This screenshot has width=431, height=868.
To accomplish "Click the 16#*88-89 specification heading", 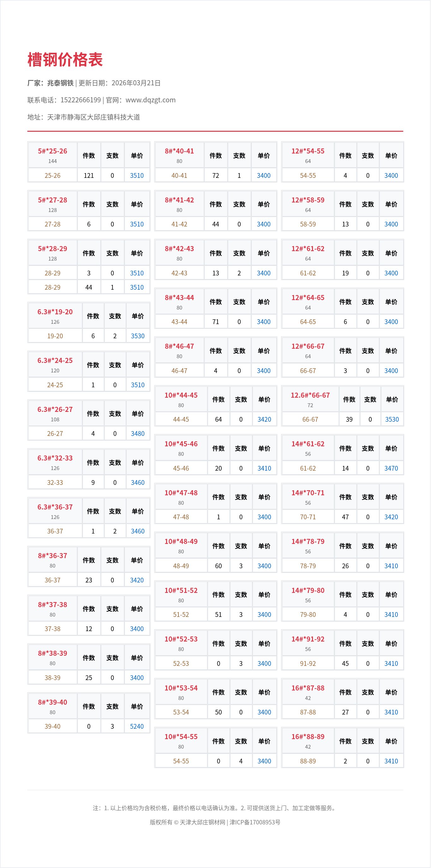I will point(308,737).
